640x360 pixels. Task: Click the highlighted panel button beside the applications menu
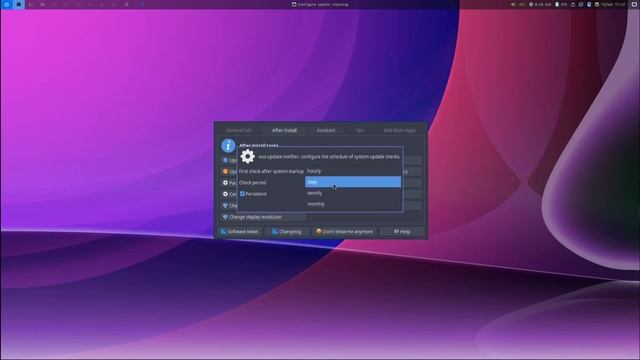click(18, 4)
